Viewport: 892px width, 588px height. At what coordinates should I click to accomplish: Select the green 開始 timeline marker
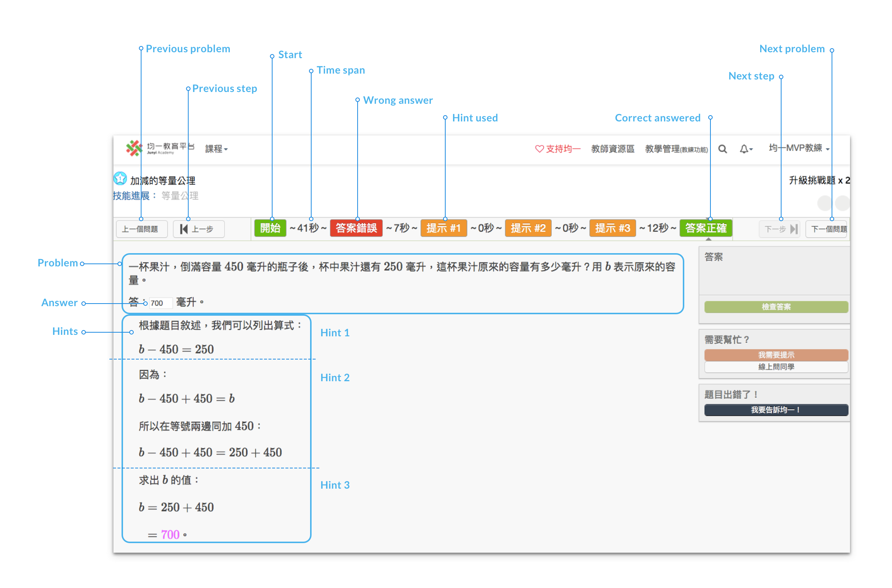(x=270, y=228)
